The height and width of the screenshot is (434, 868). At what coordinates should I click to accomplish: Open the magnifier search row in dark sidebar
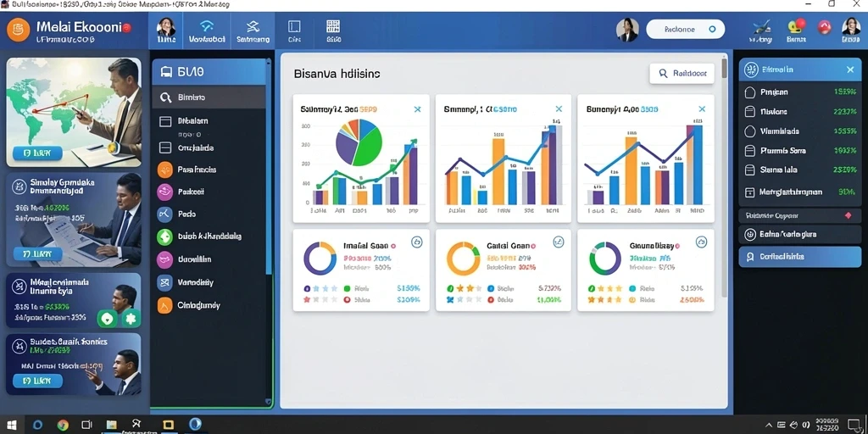click(209, 97)
